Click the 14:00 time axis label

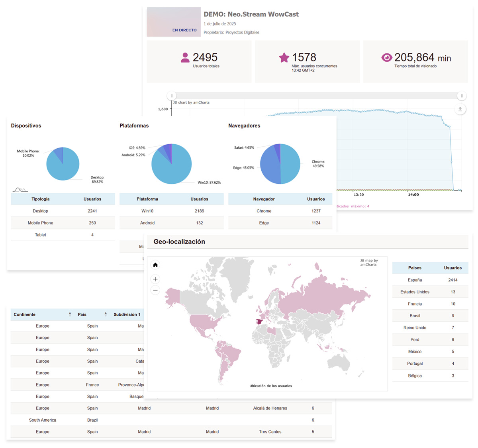click(x=413, y=195)
